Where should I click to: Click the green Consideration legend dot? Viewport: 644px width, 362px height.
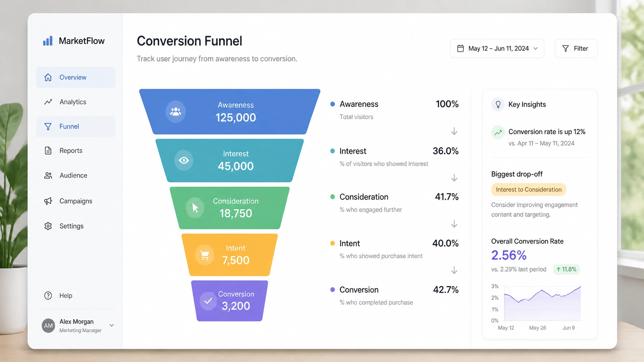(332, 197)
